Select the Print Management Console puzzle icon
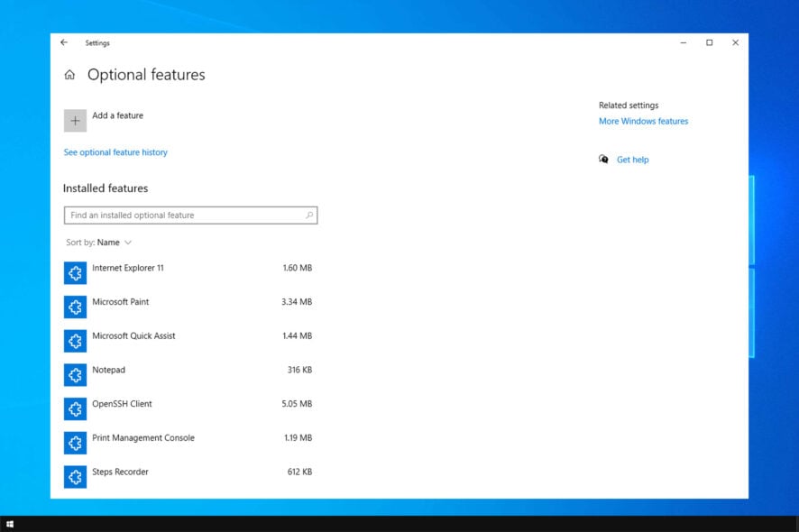This screenshot has height=532, width=799. click(x=75, y=443)
